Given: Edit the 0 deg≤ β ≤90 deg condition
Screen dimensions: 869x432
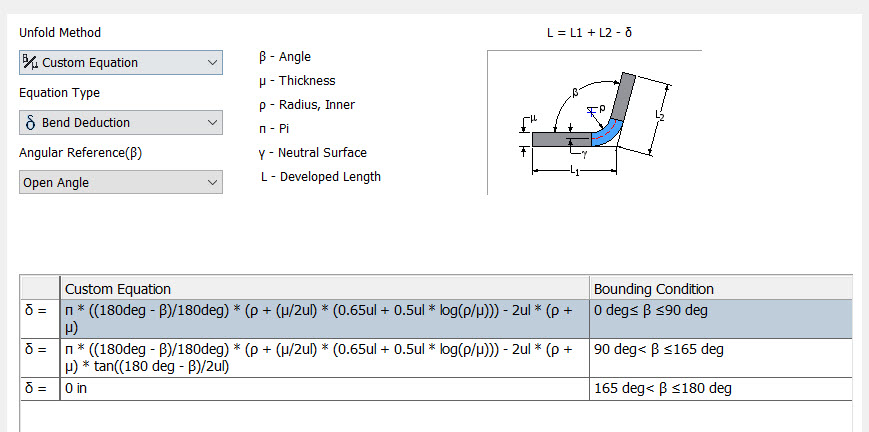Looking at the screenshot, I should click(720, 319).
